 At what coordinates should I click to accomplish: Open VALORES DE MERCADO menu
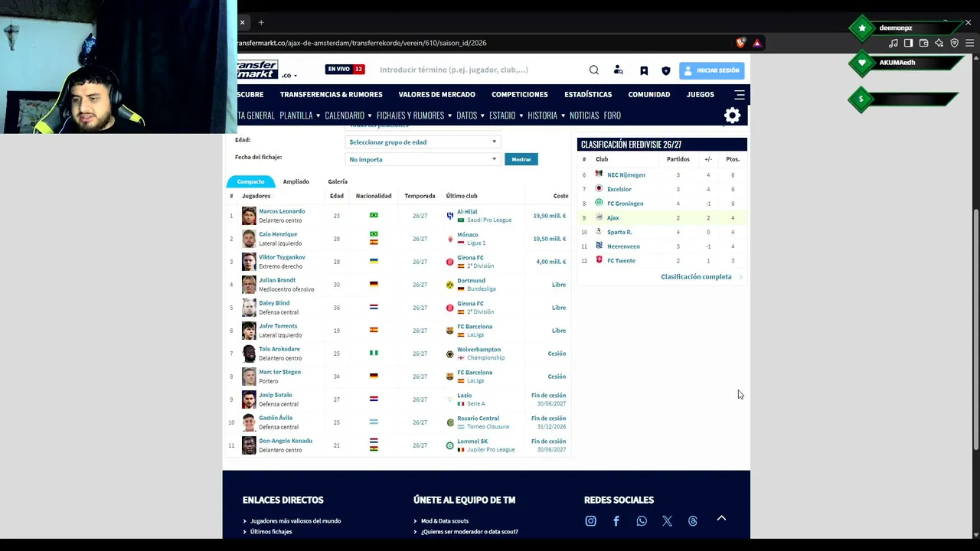(436, 95)
